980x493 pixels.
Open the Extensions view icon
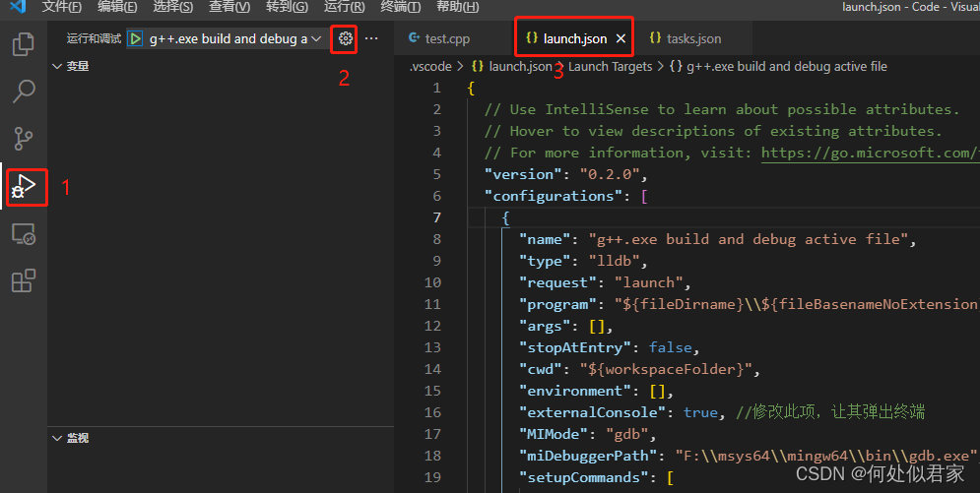coord(24,280)
